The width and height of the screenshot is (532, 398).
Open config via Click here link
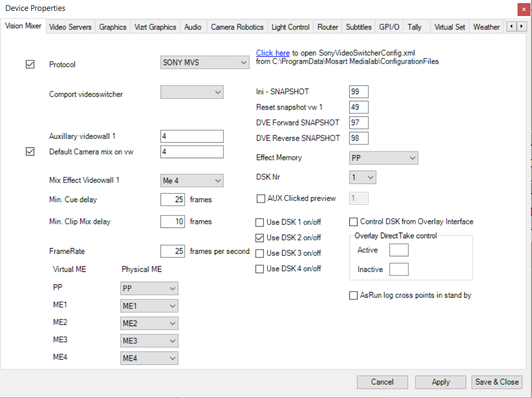[273, 53]
